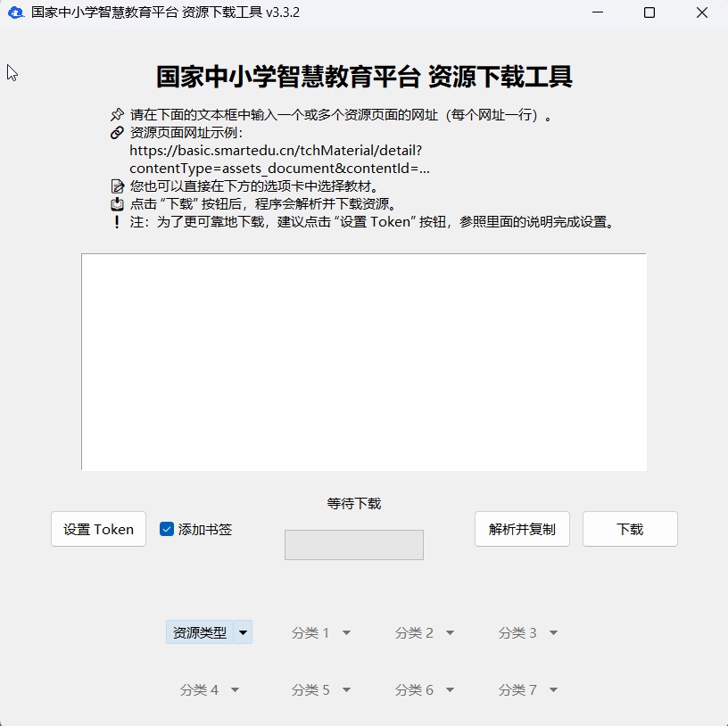Expand the 分类 3 dropdown
Screen dimensions: 728x726
[528, 632]
